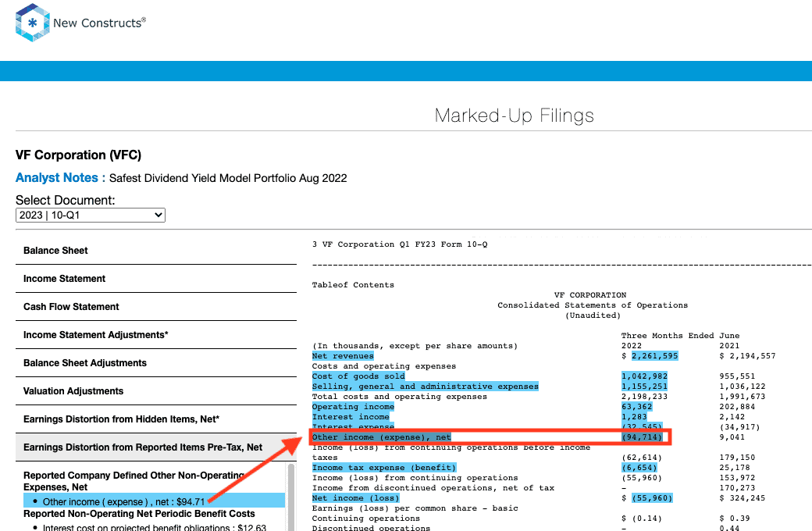This screenshot has height=531, width=812.
Task: Click 'Consolidated Statements of Operations' heading
Action: [593, 305]
